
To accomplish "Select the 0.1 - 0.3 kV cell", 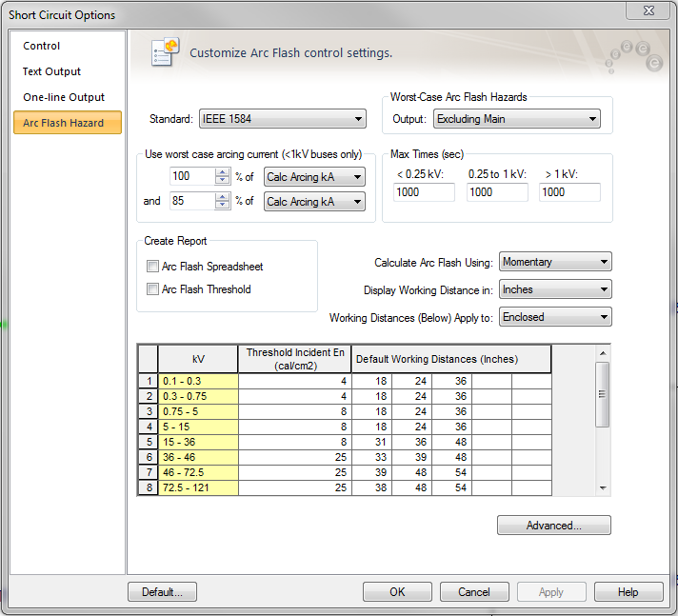I will [198, 381].
